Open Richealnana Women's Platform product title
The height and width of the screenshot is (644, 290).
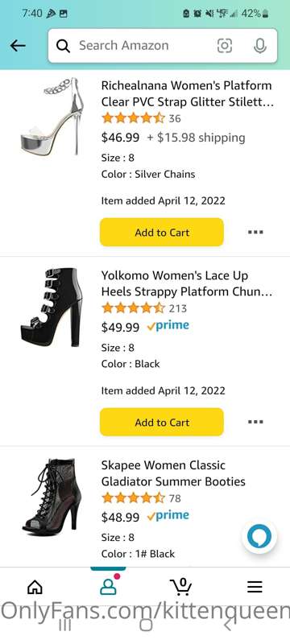[x=188, y=93]
